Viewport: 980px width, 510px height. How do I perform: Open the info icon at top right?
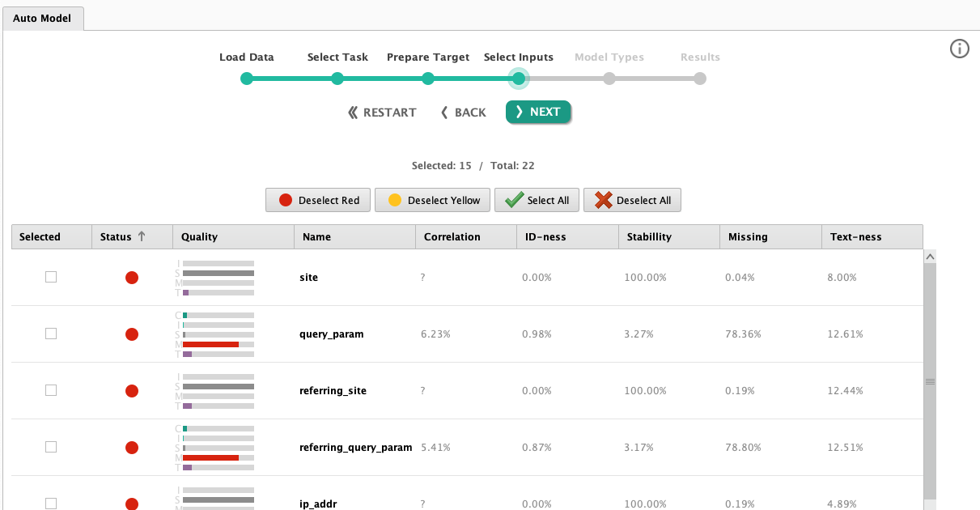pyautogui.click(x=959, y=49)
